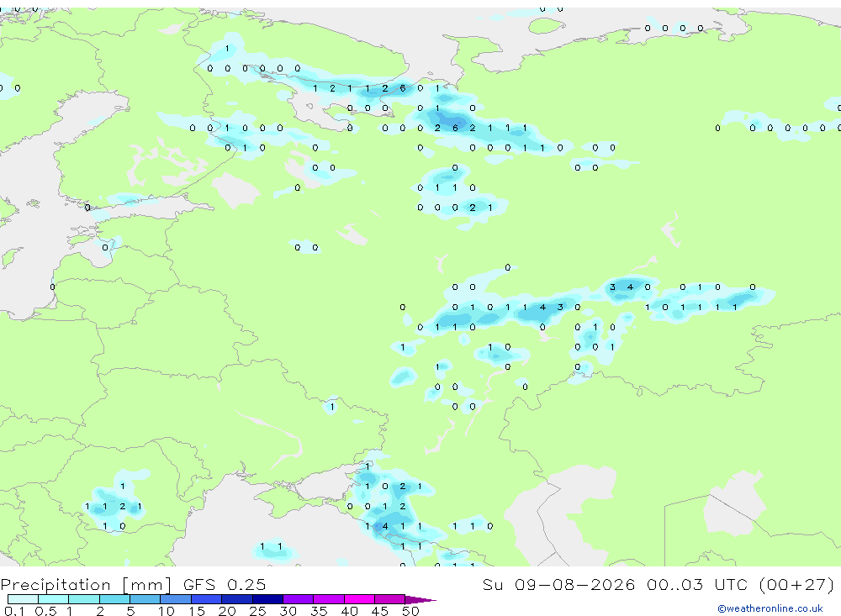Click the legend label "35"

point(319,611)
